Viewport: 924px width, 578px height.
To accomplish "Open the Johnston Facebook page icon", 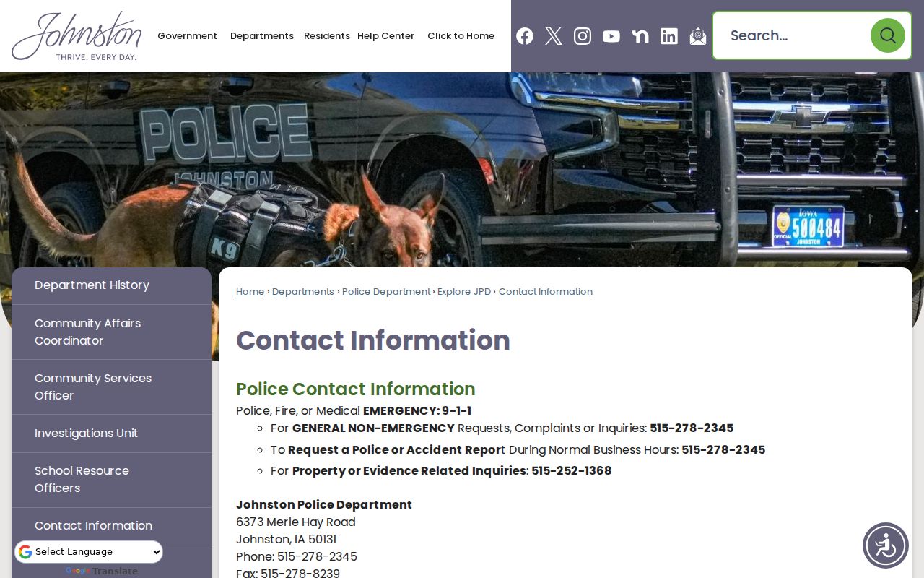I will pos(525,36).
